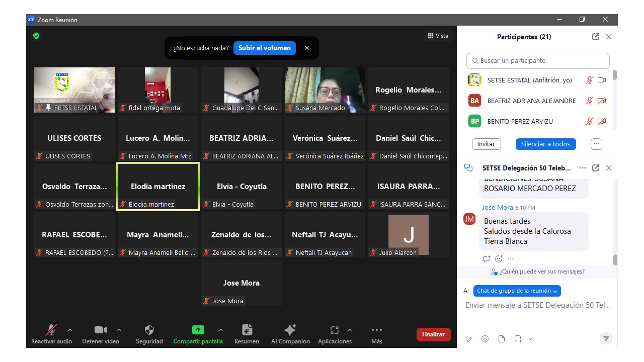This screenshot has width=644, height=362.
Task: Click the Buscar un participante search field
Action: coord(538,61)
